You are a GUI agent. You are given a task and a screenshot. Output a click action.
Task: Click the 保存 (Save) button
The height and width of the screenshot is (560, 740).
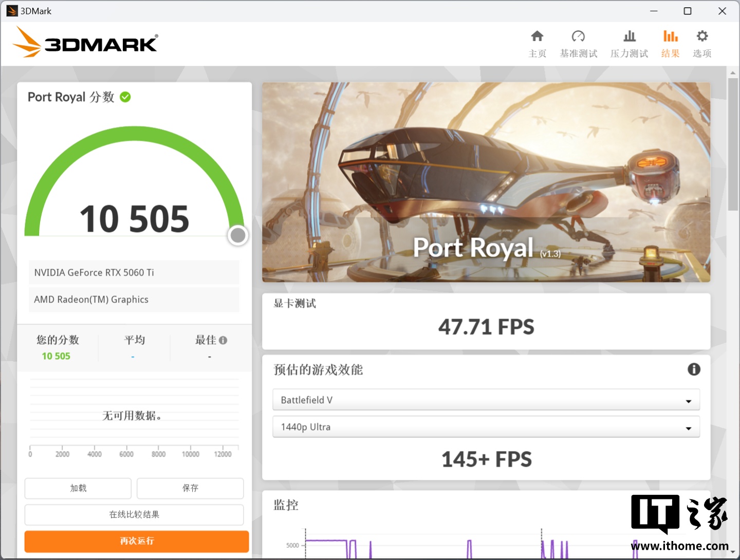(190, 488)
